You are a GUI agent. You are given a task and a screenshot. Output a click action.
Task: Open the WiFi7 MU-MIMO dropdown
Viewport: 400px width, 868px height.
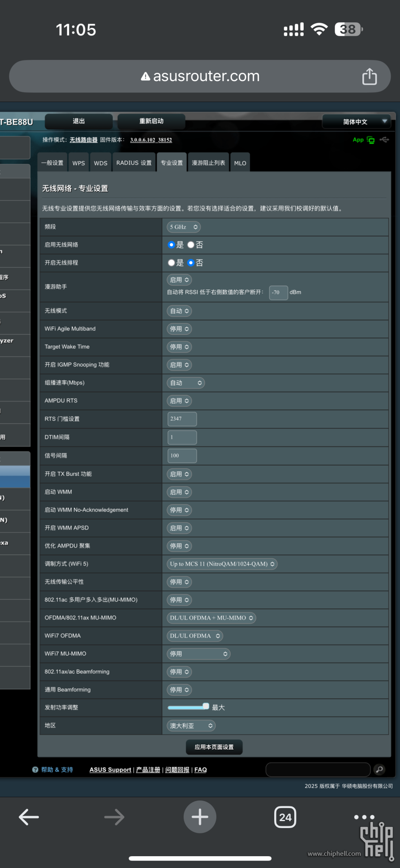[199, 654]
